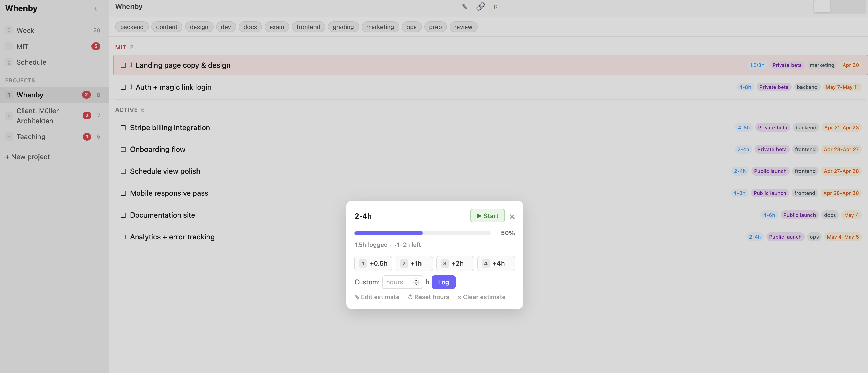Click New project in the sidebar
Screen dimensions: 868x373
pyautogui.click(x=27, y=157)
